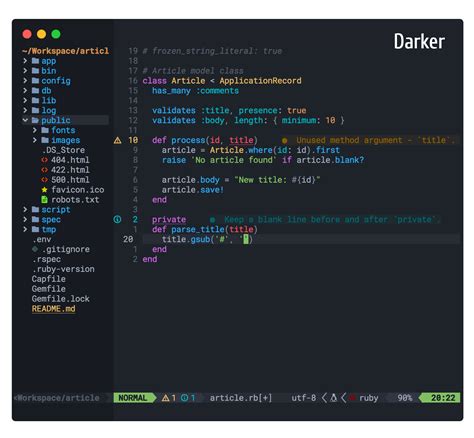Expand the app folder chevron
Viewport: 474px width, 438px height.
pos(25,61)
